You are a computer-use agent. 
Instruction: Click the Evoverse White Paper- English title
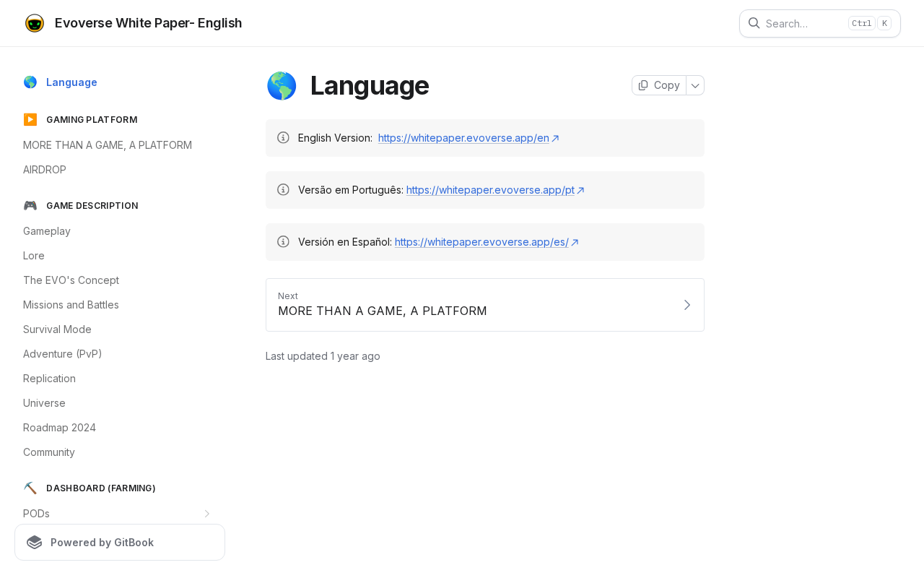point(148,23)
